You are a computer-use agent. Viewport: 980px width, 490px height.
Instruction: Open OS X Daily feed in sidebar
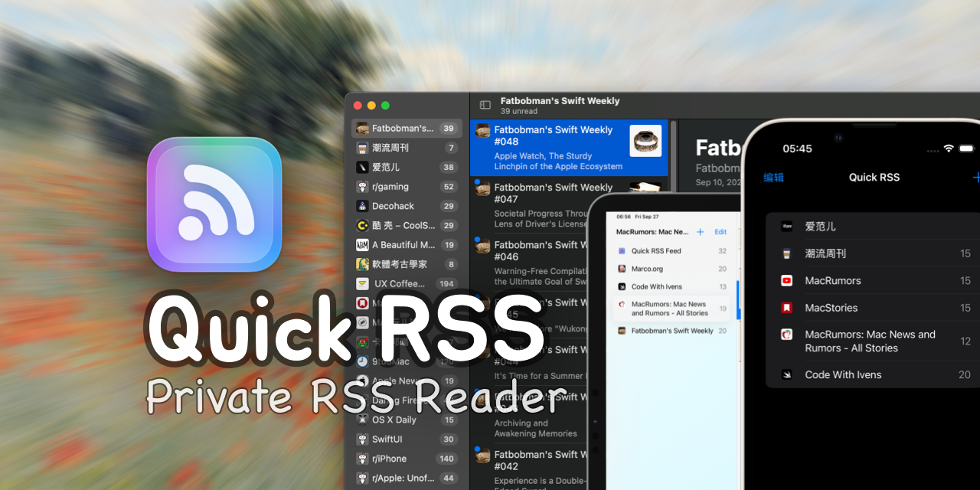[407, 420]
